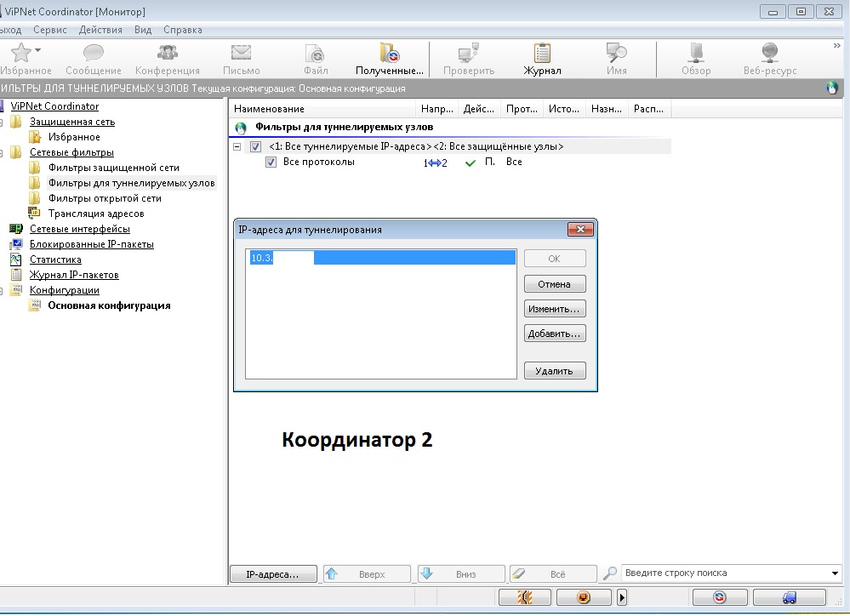Click the Обзор toolbar icon
This screenshot has height=616, width=850.
(x=696, y=53)
